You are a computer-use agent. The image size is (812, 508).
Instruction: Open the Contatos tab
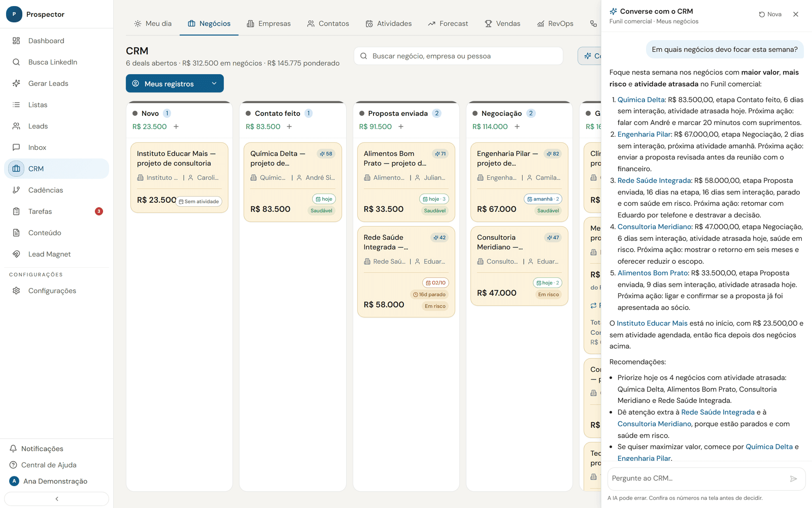[x=328, y=23]
